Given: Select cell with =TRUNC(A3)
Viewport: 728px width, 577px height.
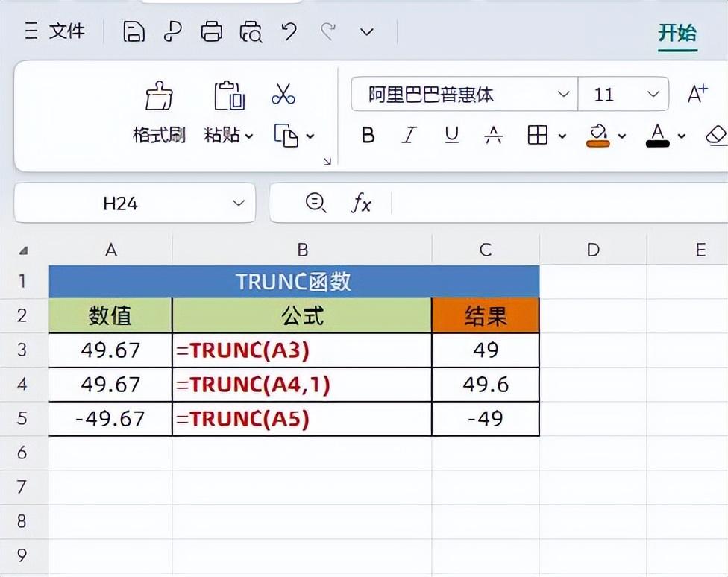Looking at the screenshot, I should (302, 350).
